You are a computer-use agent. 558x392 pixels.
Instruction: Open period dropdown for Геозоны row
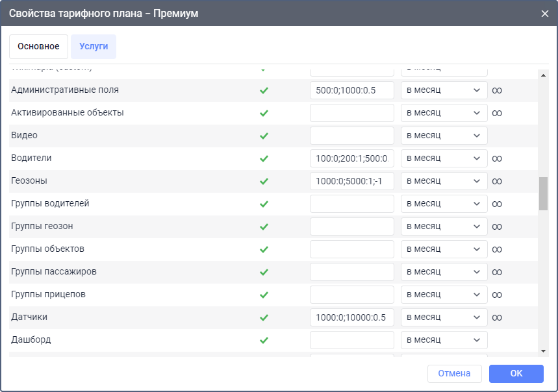pyautogui.click(x=444, y=181)
